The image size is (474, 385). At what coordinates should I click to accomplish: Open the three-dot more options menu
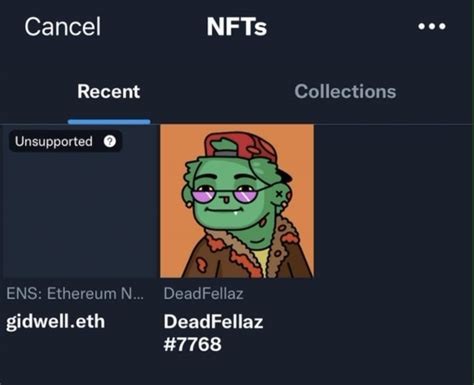pos(432,26)
